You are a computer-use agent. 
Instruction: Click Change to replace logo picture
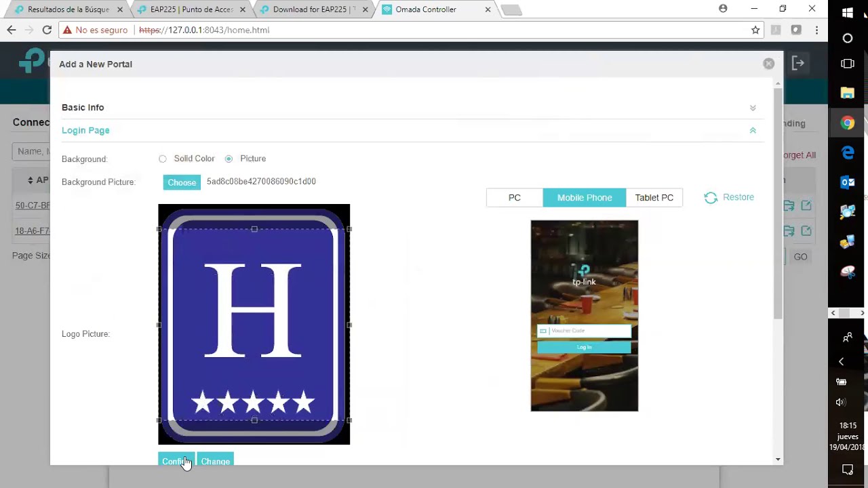click(x=215, y=461)
